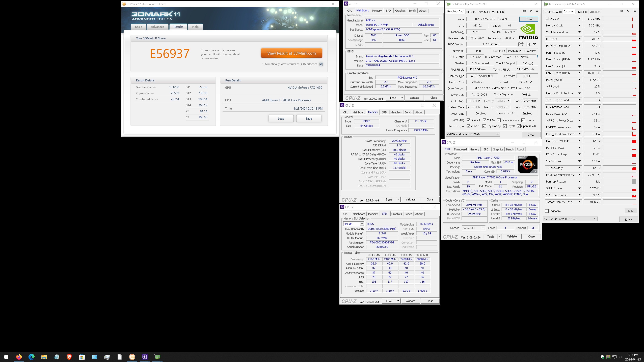Click the camera icon in GPU-Z Sensors window
644x362 pixels.
(622, 11)
